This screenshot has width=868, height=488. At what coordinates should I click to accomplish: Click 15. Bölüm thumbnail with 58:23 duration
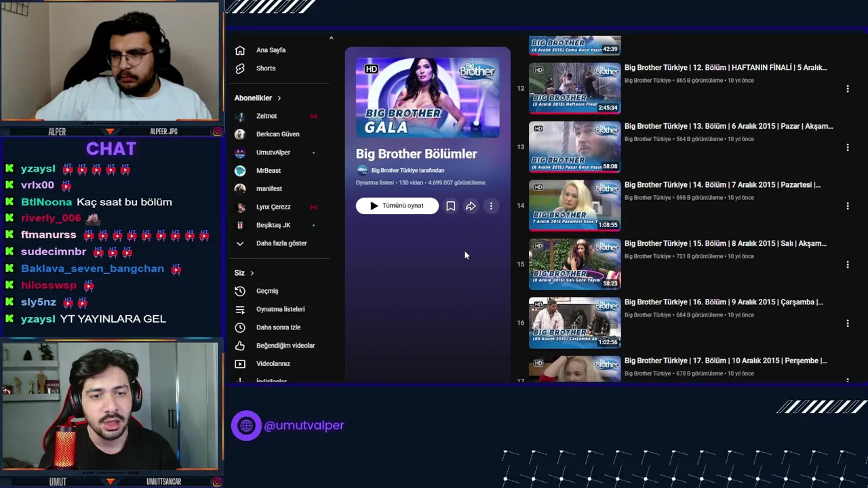coord(575,264)
